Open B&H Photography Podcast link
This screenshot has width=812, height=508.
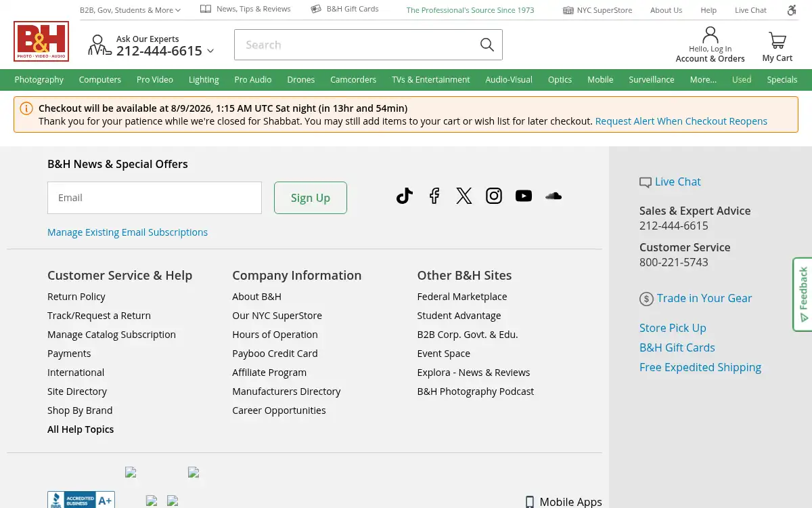coord(476,391)
